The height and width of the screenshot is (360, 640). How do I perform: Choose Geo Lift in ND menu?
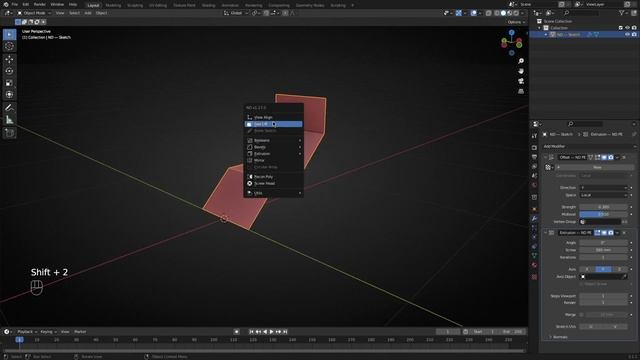click(x=273, y=124)
